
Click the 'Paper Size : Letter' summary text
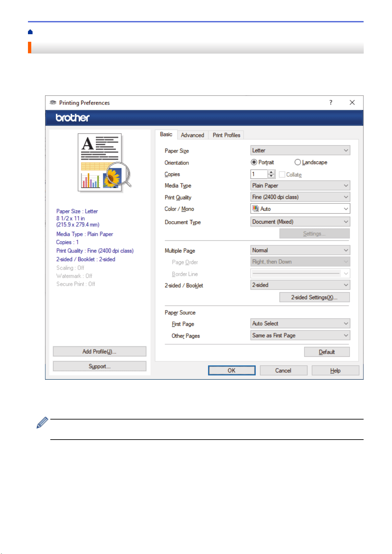click(x=77, y=211)
